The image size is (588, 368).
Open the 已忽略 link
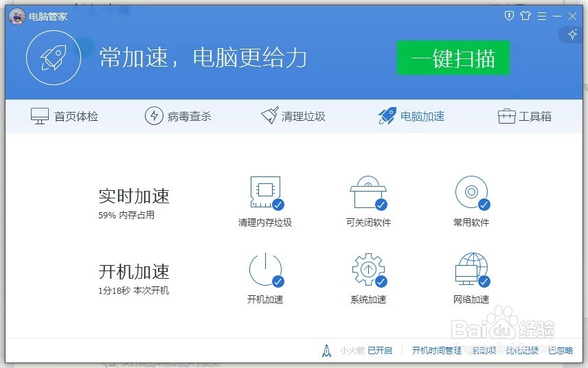[x=561, y=350]
